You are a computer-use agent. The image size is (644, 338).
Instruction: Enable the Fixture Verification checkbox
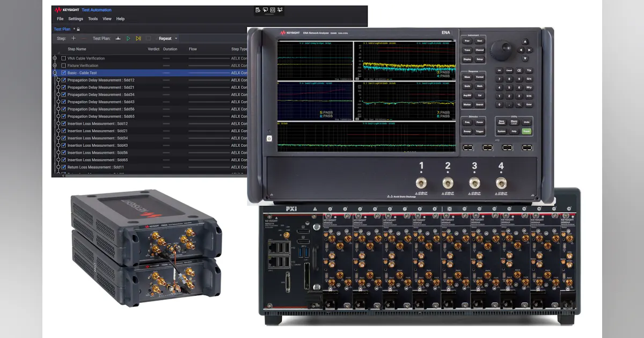tap(64, 65)
